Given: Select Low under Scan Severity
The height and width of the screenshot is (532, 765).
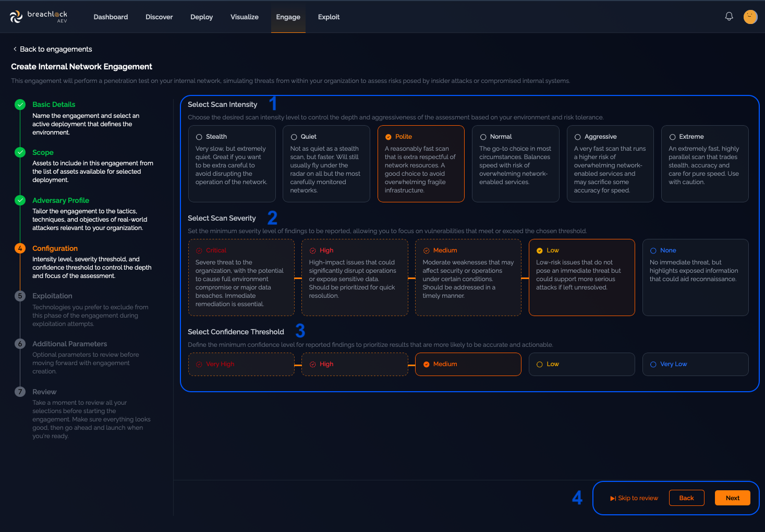Looking at the screenshot, I should [x=582, y=277].
